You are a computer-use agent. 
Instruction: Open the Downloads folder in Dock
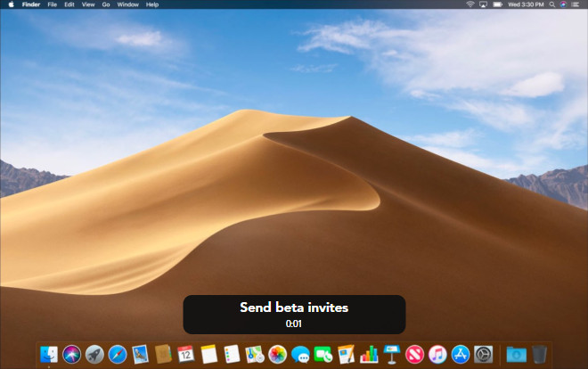click(517, 355)
